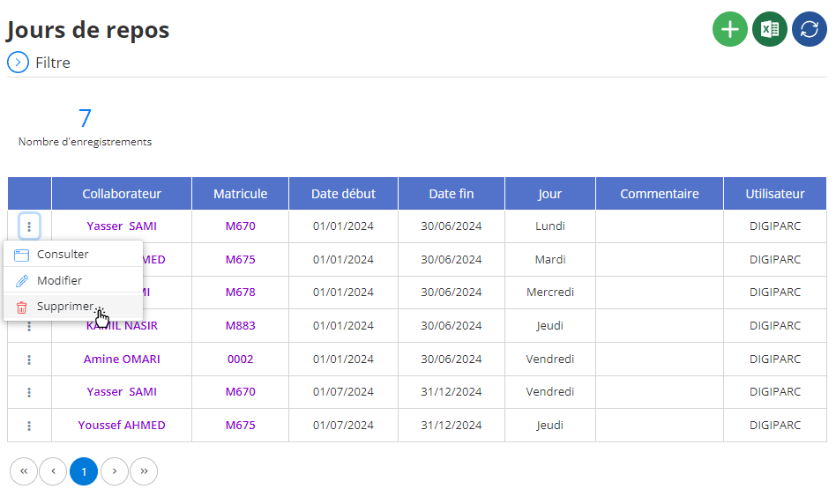Go to the last page
The height and width of the screenshot is (504, 836).
(x=144, y=471)
